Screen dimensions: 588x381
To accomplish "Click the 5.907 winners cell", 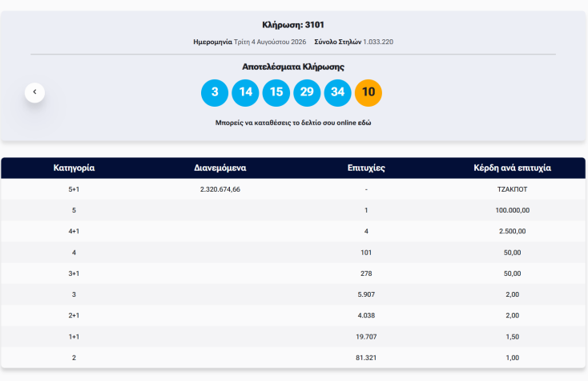I will 366,294.
